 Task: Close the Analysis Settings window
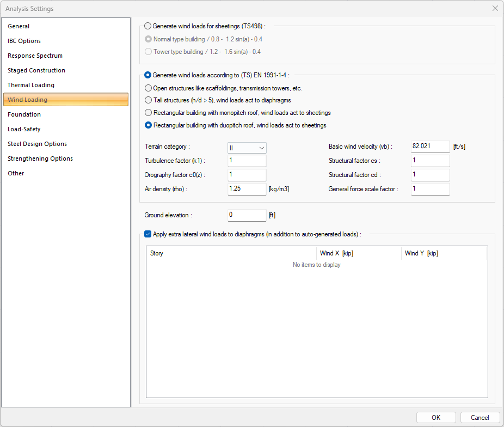495,9
